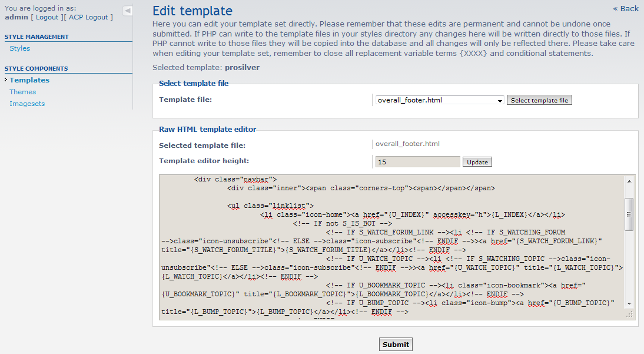This screenshot has width=644, height=354.
Task: Click the ACP Logout link
Action: coord(88,17)
